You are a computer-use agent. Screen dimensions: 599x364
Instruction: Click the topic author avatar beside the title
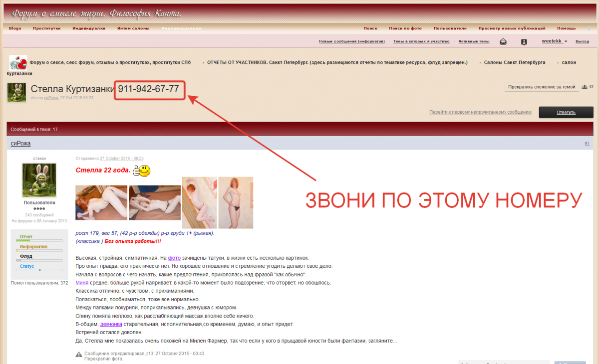point(16,92)
